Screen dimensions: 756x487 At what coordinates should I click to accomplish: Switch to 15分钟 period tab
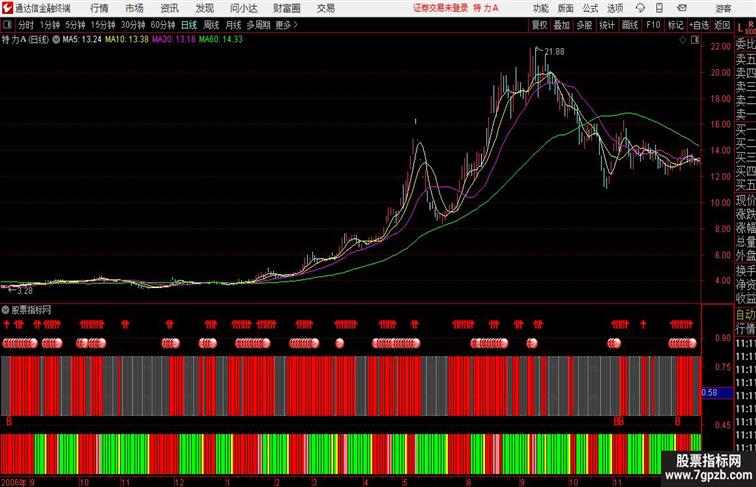click(103, 25)
